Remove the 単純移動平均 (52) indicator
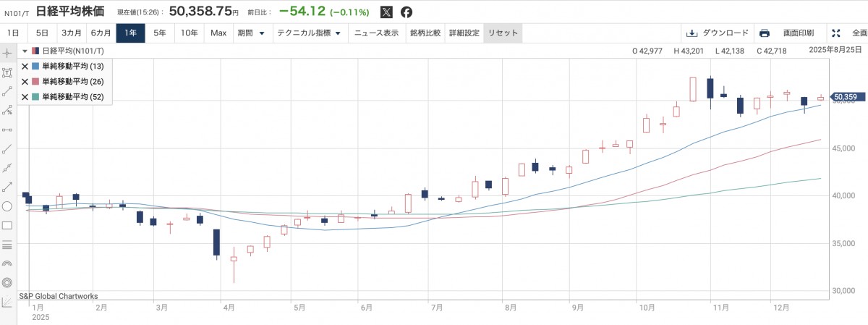The width and height of the screenshot is (868, 325). (x=25, y=97)
